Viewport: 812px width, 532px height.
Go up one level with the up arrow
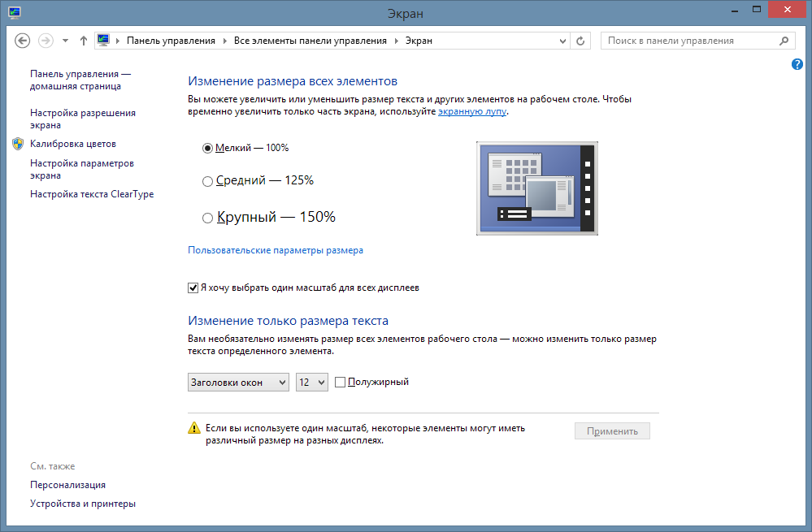tap(84, 41)
